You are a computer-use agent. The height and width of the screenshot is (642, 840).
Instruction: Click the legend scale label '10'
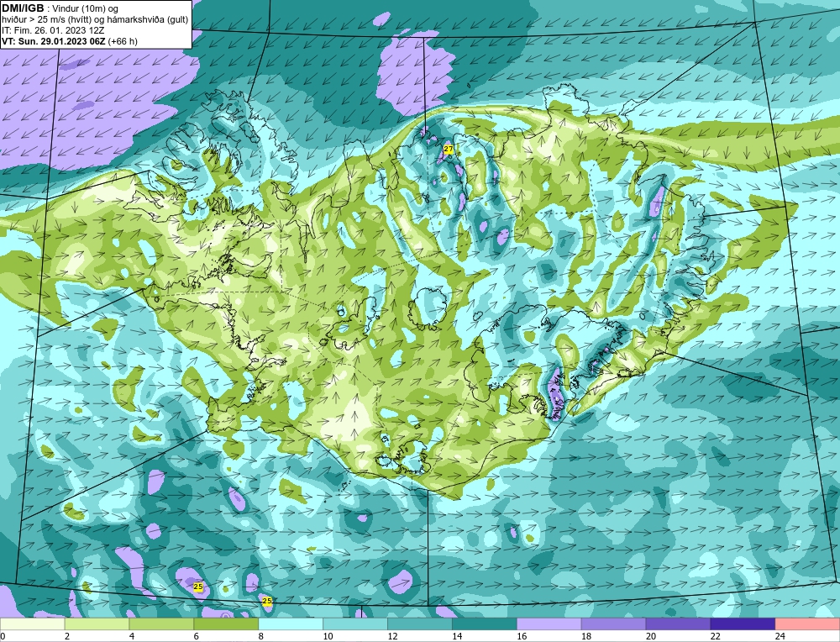click(328, 637)
